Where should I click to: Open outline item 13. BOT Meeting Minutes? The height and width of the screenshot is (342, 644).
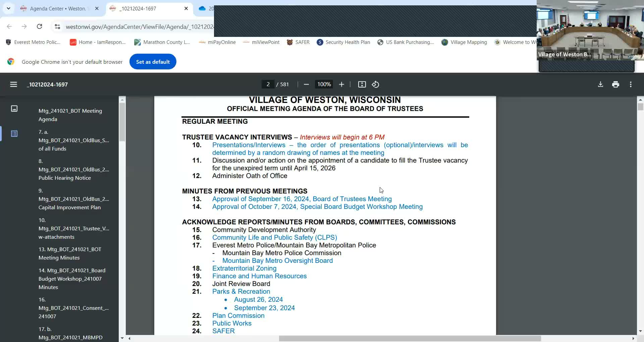(70, 253)
